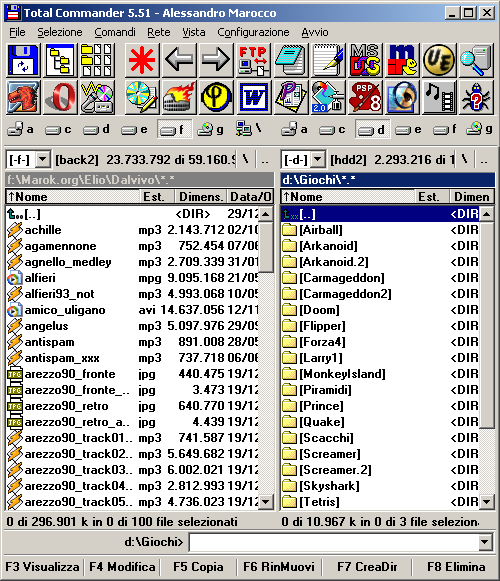Click F5 Copia button
Screen dimensions: 500x581
198,567
